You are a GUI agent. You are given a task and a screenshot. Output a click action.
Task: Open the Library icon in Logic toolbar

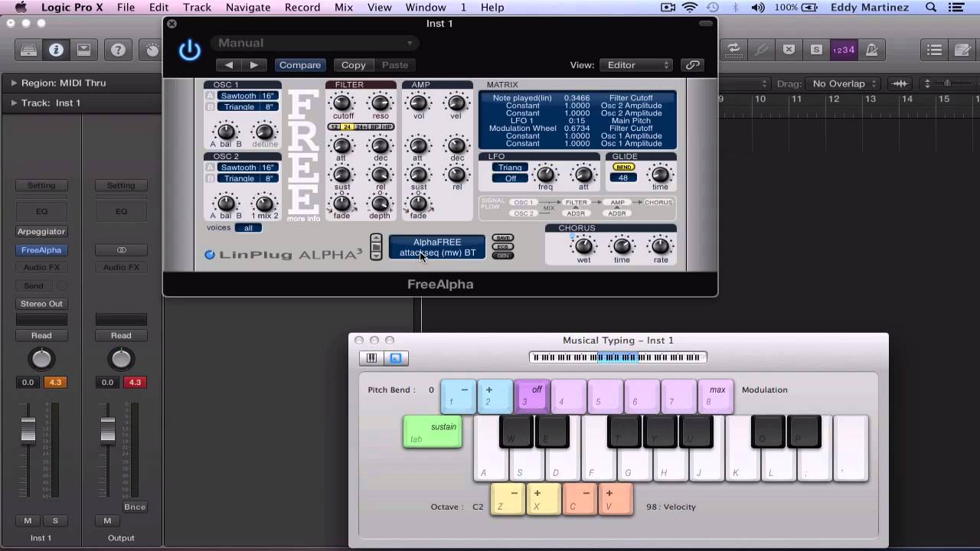[x=28, y=51]
